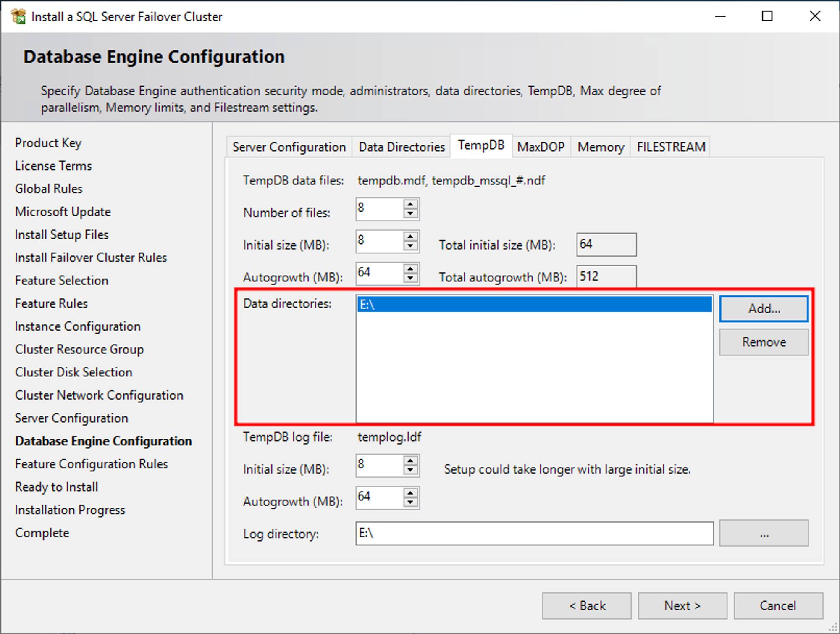Screen dimensions: 840x634
Task: Increase TempDB data initial size spinner
Action: click(410, 237)
